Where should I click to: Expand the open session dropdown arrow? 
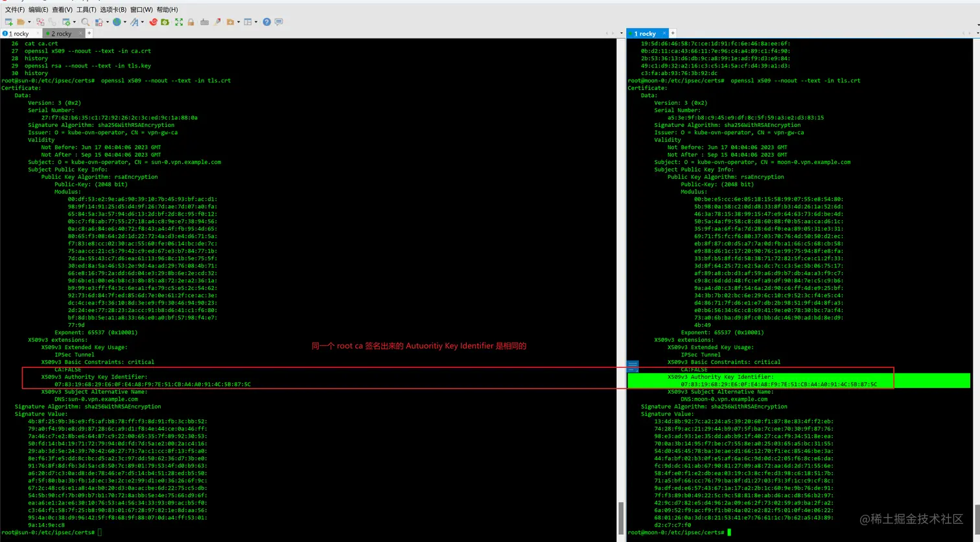pos(29,22)
